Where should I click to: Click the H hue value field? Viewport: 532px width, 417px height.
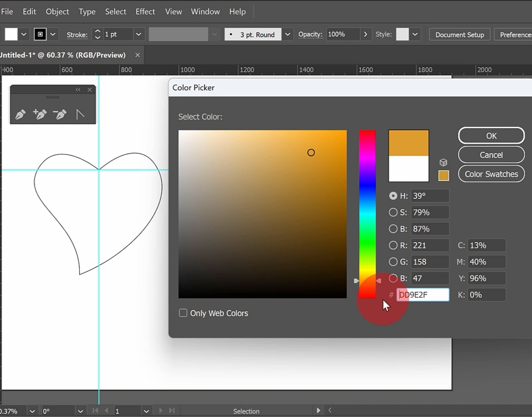click(x=430, y=196)
